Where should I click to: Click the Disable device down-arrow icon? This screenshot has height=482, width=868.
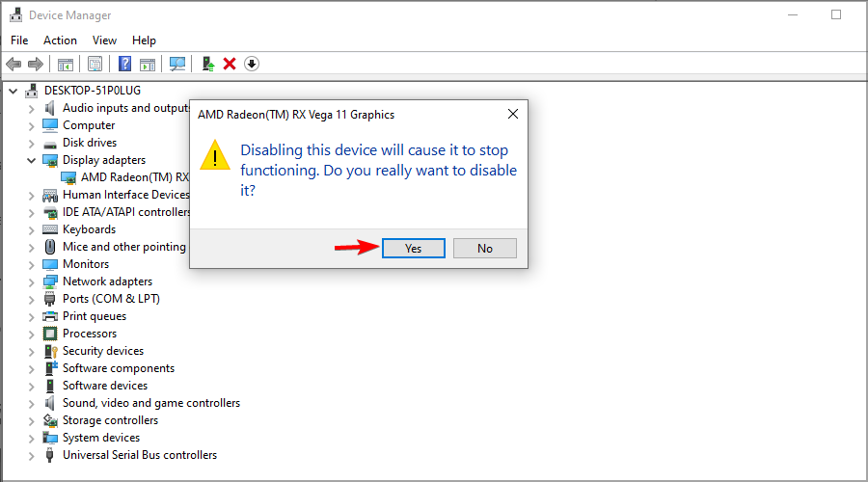click(x=252, y=65)
